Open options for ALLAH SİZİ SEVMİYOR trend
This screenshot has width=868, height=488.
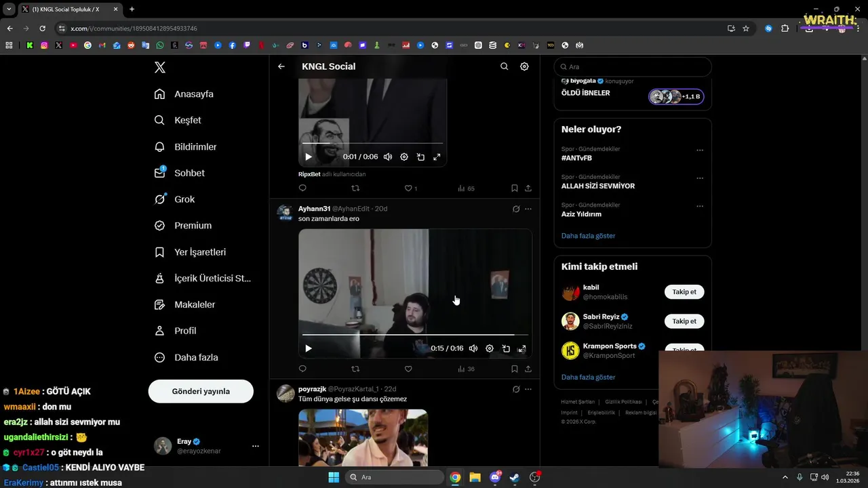[700, 178]
